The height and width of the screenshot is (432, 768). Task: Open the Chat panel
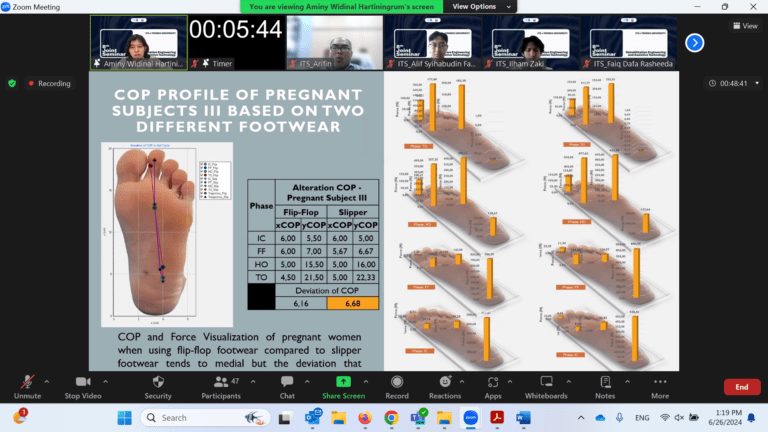point(287,386)
